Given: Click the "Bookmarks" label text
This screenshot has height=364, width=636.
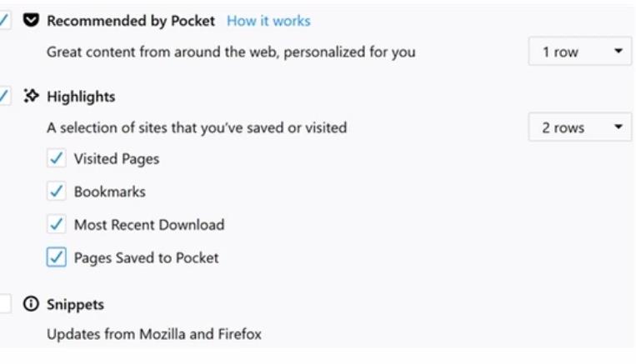Looking at the screenshot, I should point(110,192).
